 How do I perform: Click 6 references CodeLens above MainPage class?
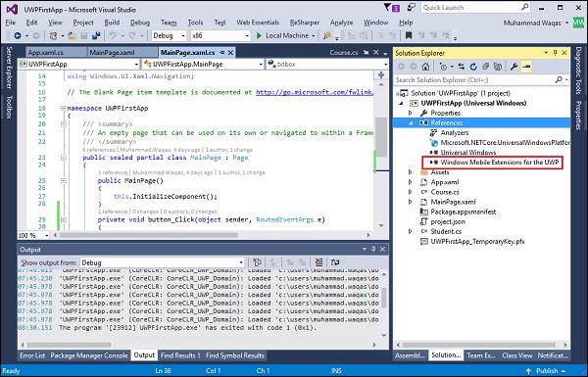(99, 150)
